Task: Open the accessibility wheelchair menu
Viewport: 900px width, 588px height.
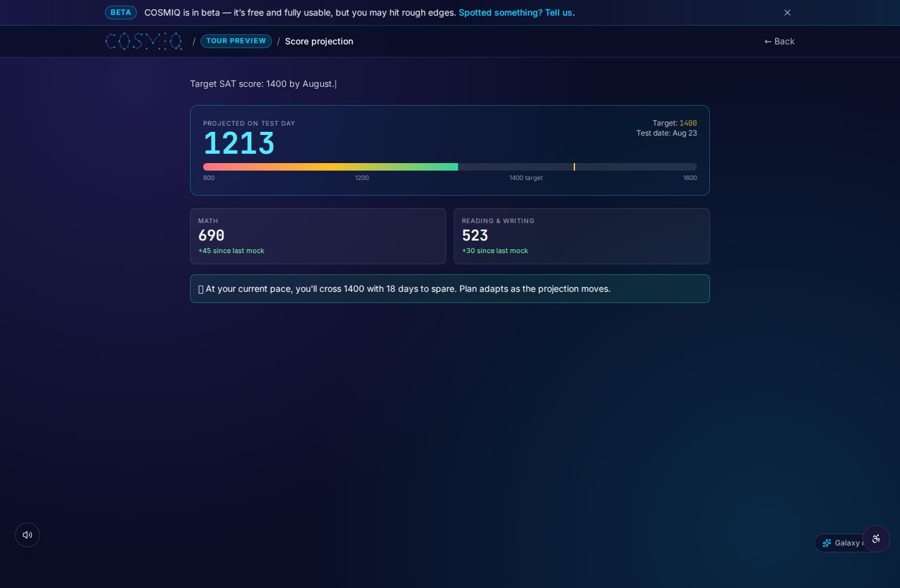Action: (876, 539)
